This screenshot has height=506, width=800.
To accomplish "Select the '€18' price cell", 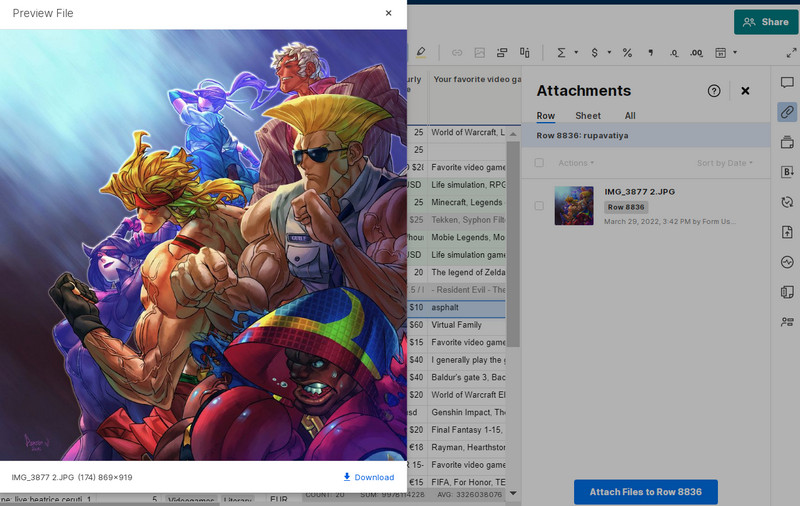I will [x=417, y=447].
